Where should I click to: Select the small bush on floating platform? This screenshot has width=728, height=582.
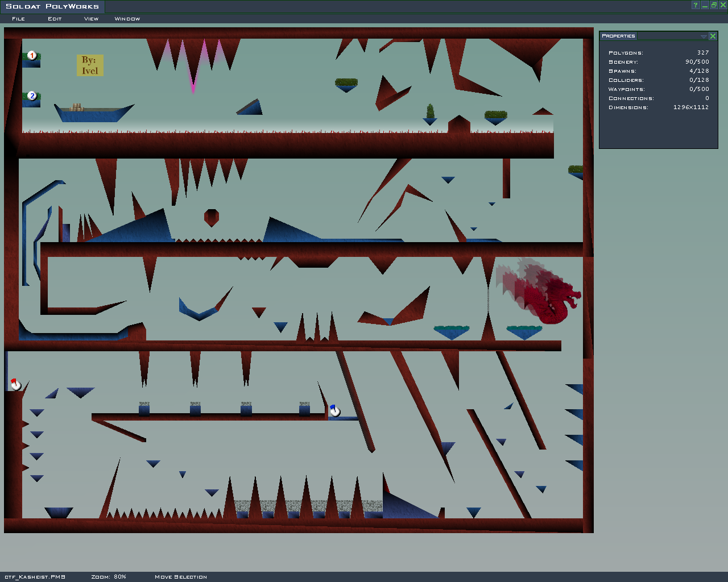pos(430,111)
